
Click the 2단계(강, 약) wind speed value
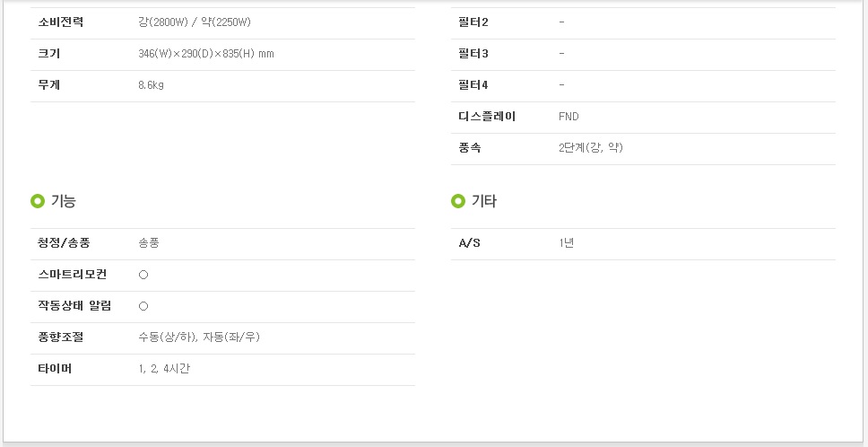(x=590, y=148)
